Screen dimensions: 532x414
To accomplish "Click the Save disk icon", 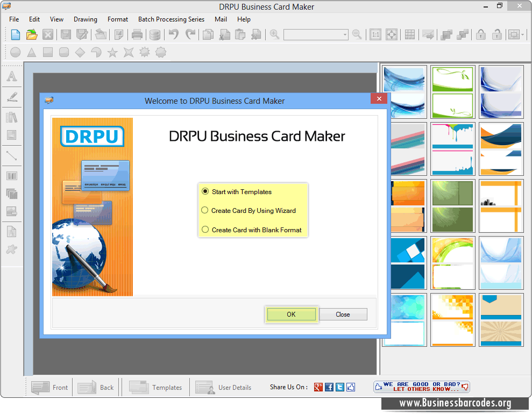I will (x=66, y=34).
